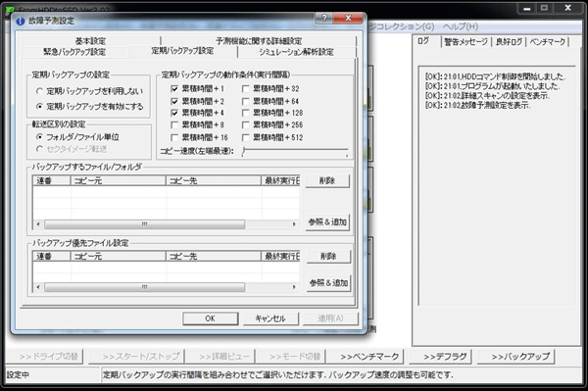Minimize the main application window
Screen dimensions: 588x391
click(x=527, y=8)
